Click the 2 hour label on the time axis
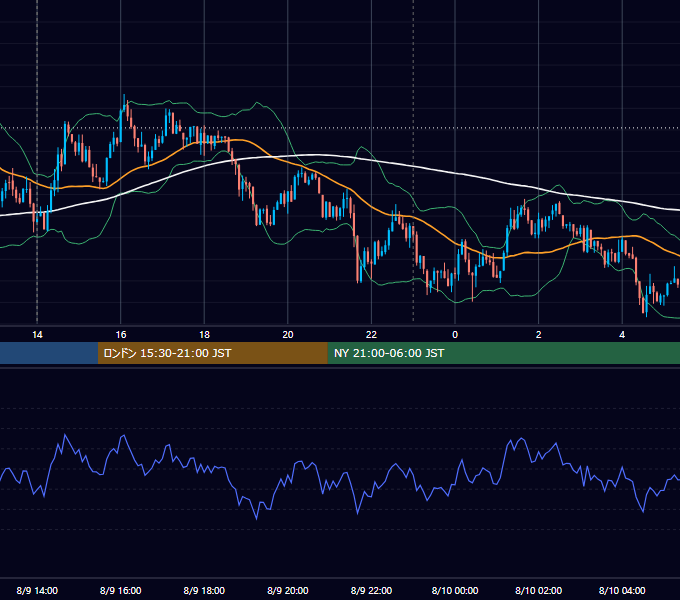 click(539, 335)
